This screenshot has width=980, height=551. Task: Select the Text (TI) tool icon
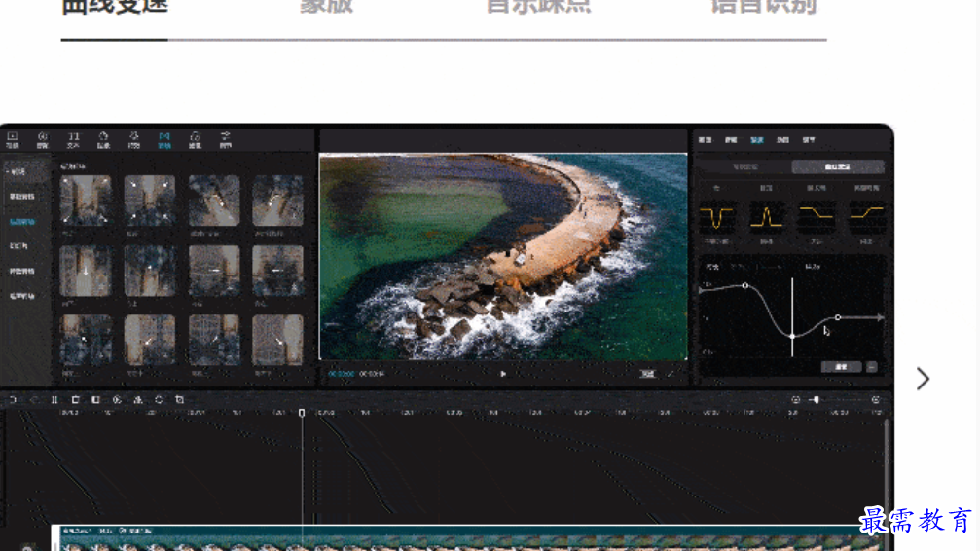73,139
